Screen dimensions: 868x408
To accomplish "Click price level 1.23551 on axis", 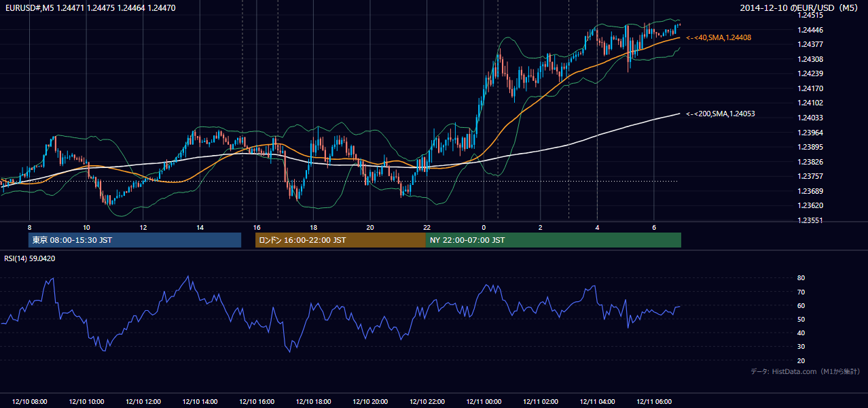I will pyautogui.click(x=810, y=220).
